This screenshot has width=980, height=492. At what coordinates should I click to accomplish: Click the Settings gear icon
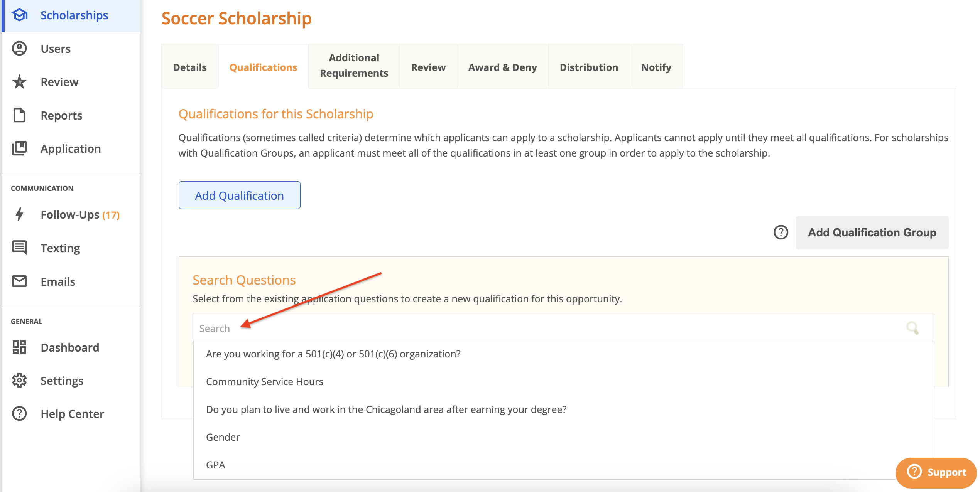point(19,381)
